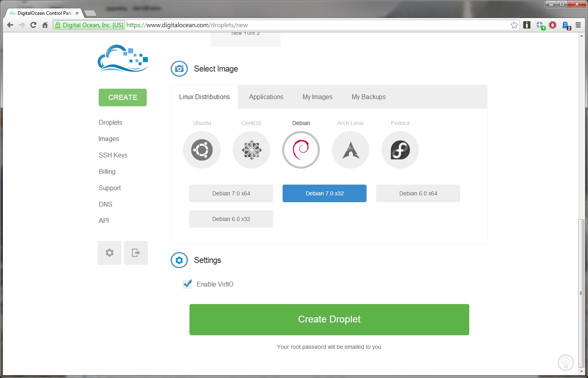Select the Fedora distribution icon
Screen dimensions: 588x378
400,150
